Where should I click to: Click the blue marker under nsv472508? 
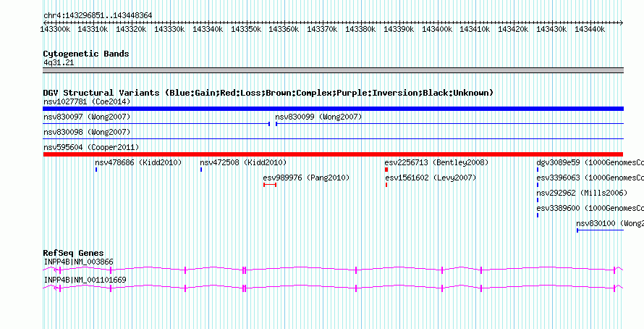[x=201, y=170]
